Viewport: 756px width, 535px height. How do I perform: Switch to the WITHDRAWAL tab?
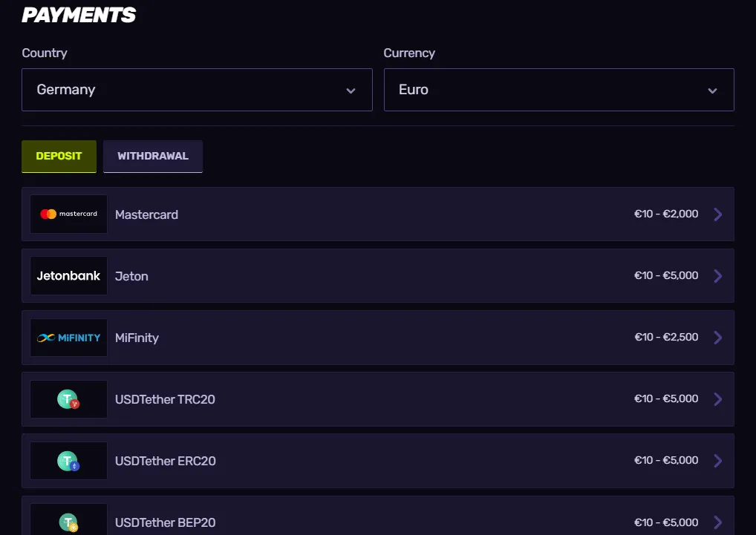(153, 156)
